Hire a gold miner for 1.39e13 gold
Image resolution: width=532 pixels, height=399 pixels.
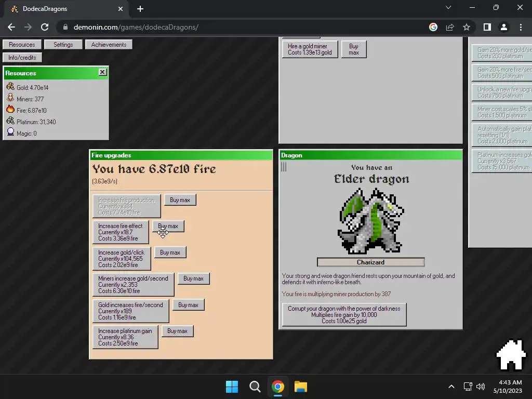(x=310, y=49)
